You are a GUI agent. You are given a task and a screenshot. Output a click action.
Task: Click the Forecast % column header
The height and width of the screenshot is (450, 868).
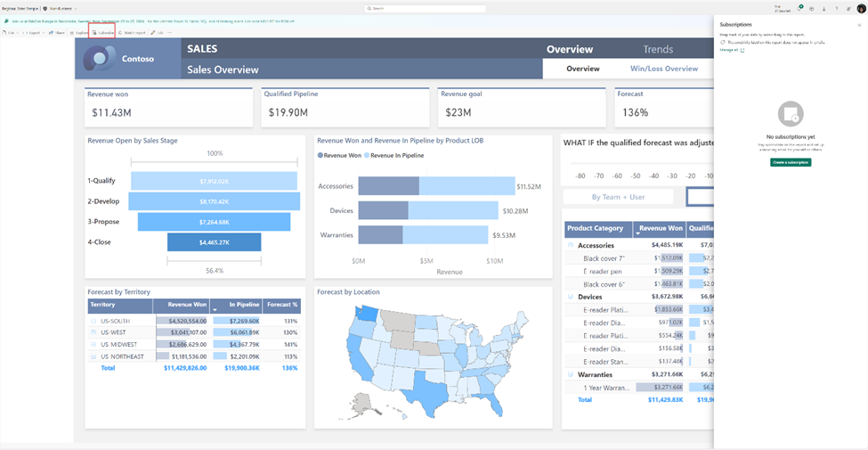(x=282, y=304)
